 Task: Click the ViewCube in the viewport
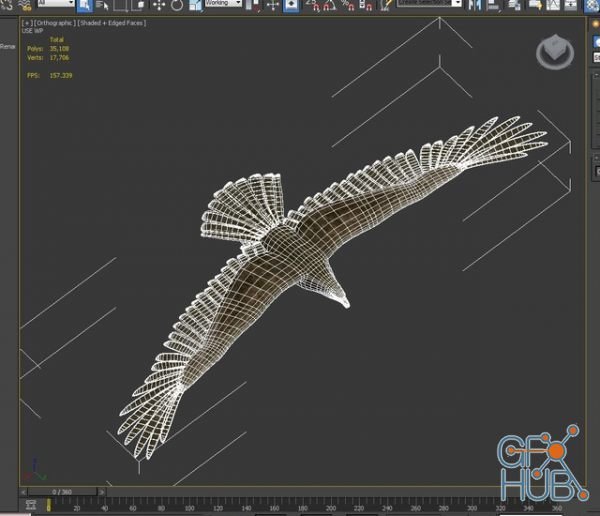click(554, 52)
